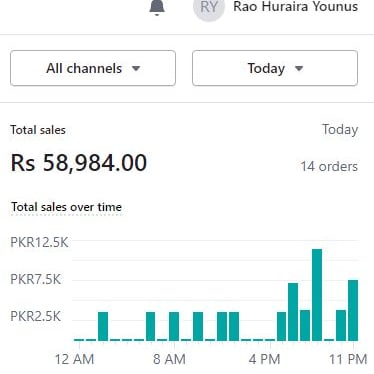The width and height of the screenshot is (374, 374).
Task: Click the sales bar above 8 AM
Action: point(174,326)
